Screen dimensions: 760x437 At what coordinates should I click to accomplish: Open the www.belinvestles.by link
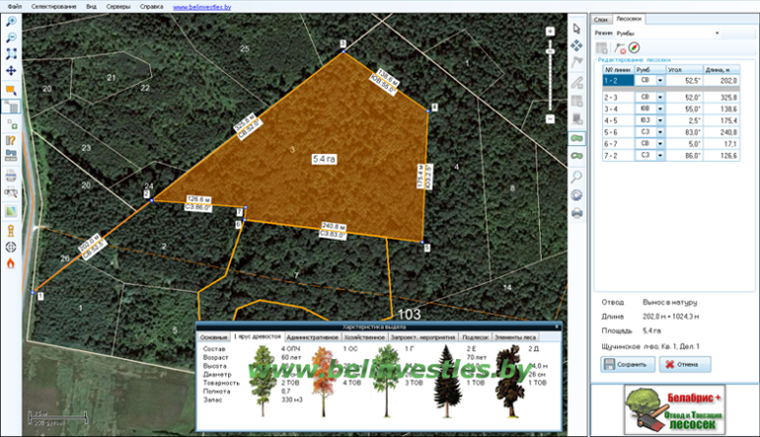pyautogui.click(x=202, y=7)
